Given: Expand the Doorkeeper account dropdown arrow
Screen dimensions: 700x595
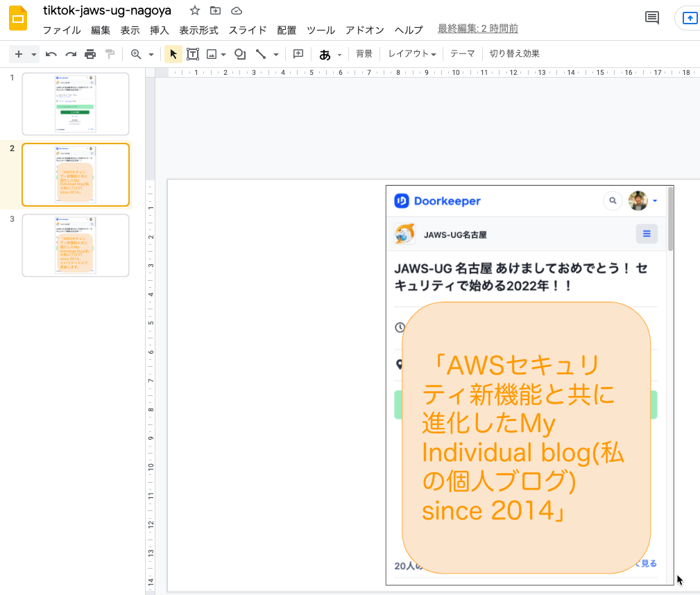Looking at the screenshot, I should tap(655, 201).
